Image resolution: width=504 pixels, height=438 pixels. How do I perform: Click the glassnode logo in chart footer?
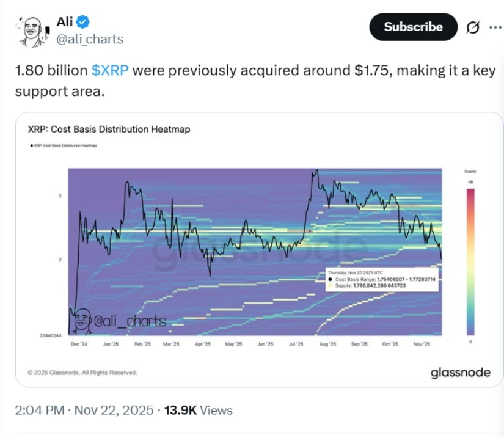tap(460, 372)
